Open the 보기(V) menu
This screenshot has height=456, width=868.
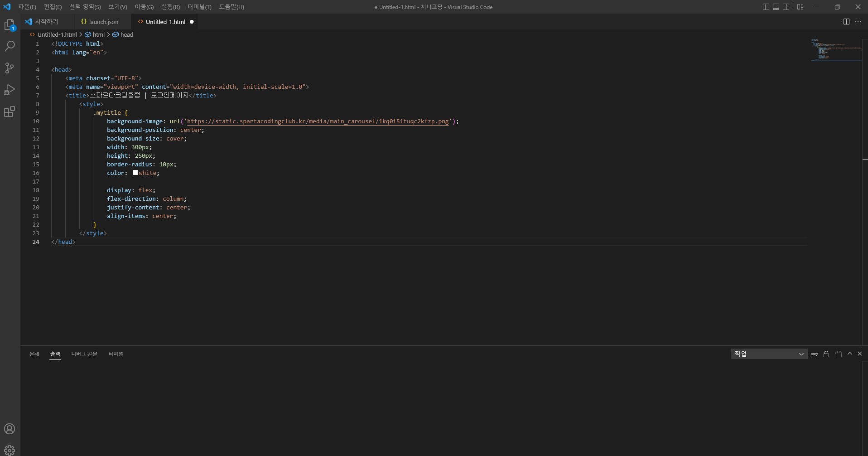pos(118,7)
